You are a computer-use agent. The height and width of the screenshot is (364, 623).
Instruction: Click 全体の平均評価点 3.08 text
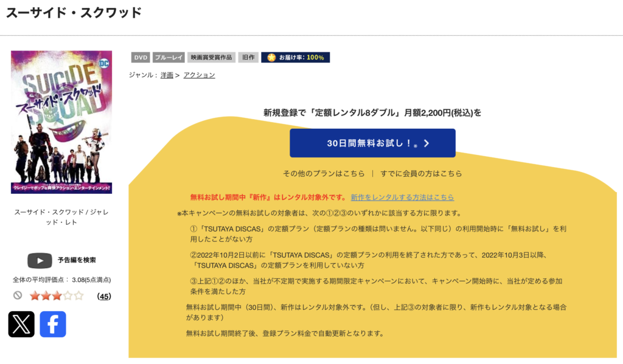coord(61,280)
